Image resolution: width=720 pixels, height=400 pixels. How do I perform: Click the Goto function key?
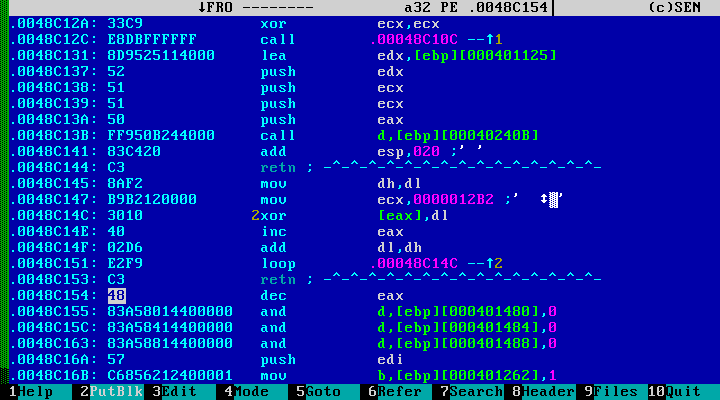(x=322, y=392)
